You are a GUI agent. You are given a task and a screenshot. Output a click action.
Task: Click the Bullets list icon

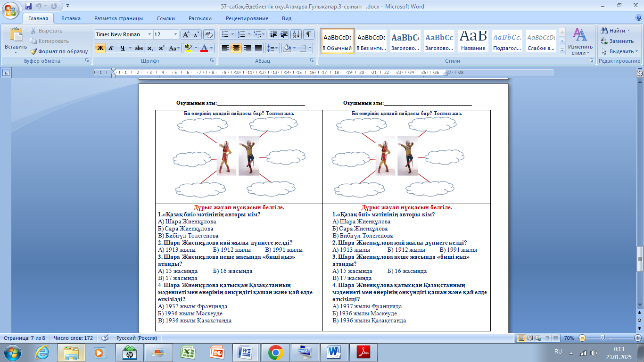[x=225, y=34]
